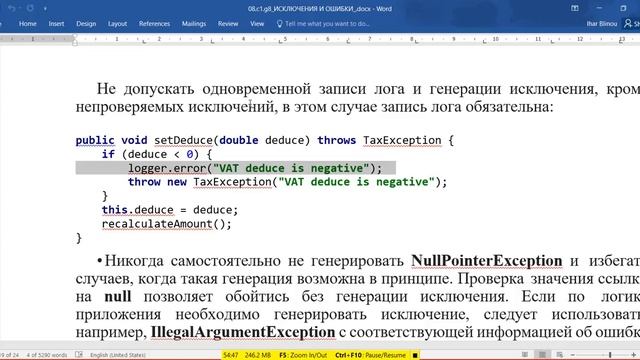Open the Home ribbon tab
640x360 pixels.
(27, 24)
